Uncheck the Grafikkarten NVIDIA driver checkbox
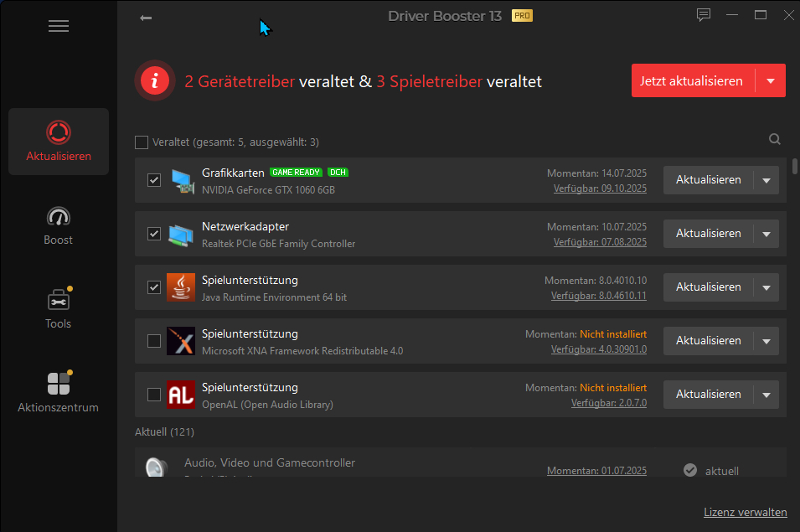Image resolution: width=800 pixels, height=532 pixels. tap(153, 179)
